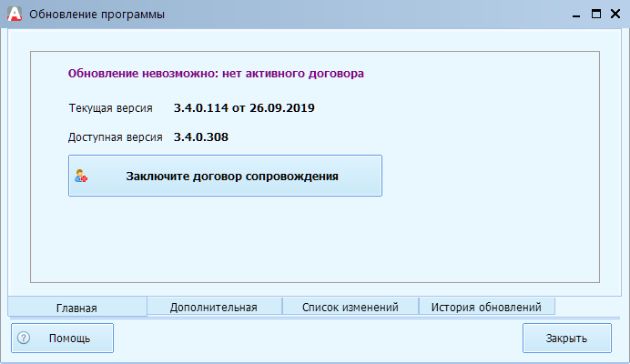Open the Помощь help button
The width and height of the screenshot is (630, 364).
62,339
